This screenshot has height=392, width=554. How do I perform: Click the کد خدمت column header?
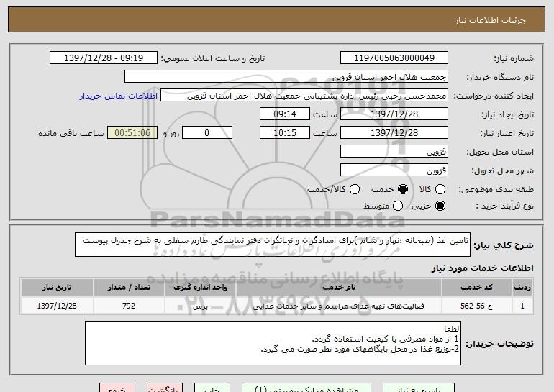[x=476, y=288]
